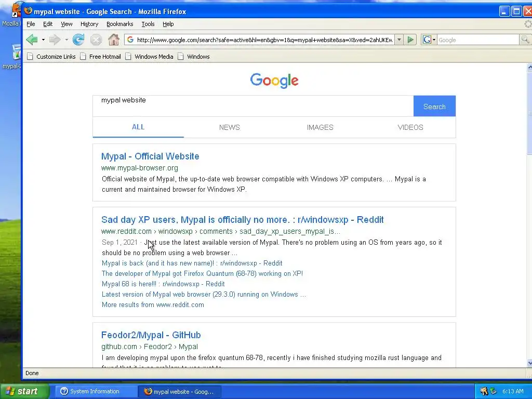Image resolution: width=532 pixels, height=399 pixels.
Task: Click the Stop loading icon
Action: click(96, 39)
